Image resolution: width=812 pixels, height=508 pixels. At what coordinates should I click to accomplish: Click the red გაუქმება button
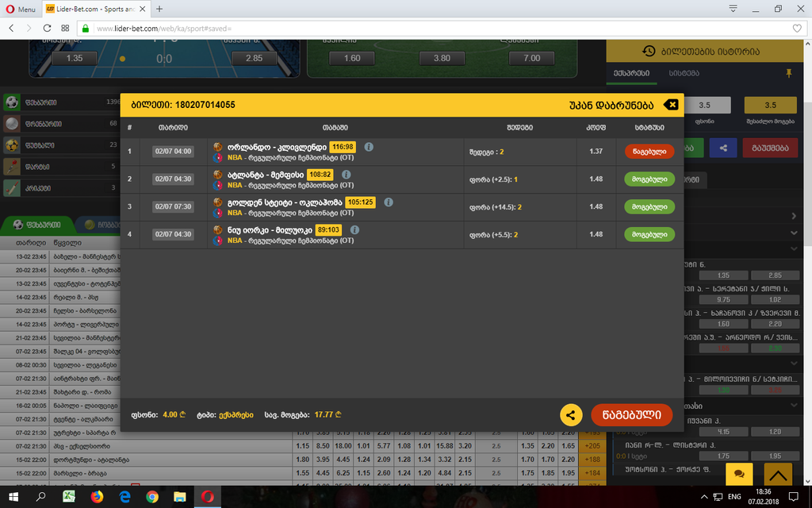[770, 148]
